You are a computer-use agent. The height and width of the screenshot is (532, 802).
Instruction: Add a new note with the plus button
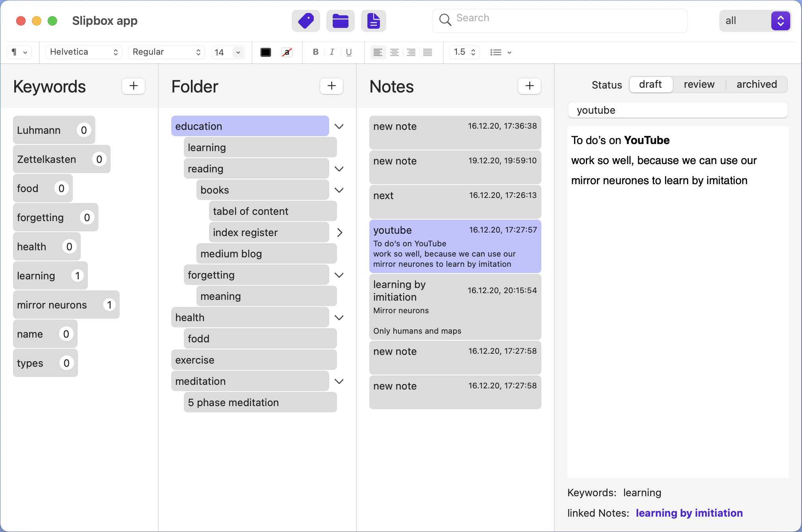[x=529, y=86]
